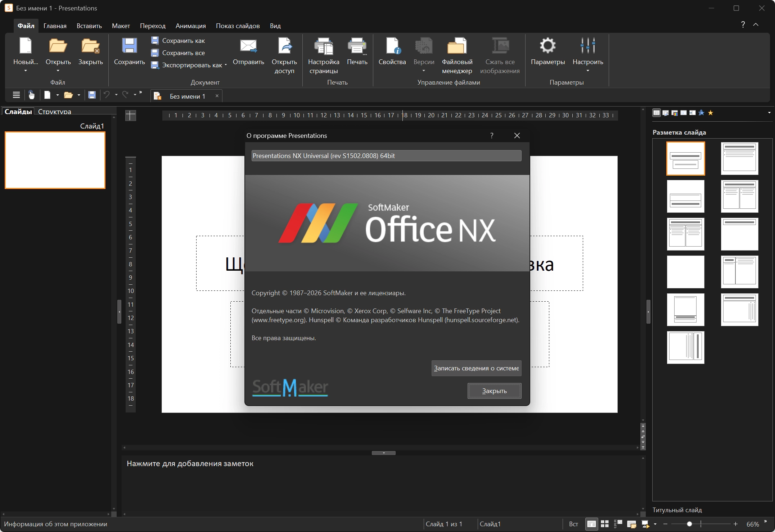Collapse the ribbon with the chevron
The height and width of the screenshot is (532, 775).
(x=756, y=24)
